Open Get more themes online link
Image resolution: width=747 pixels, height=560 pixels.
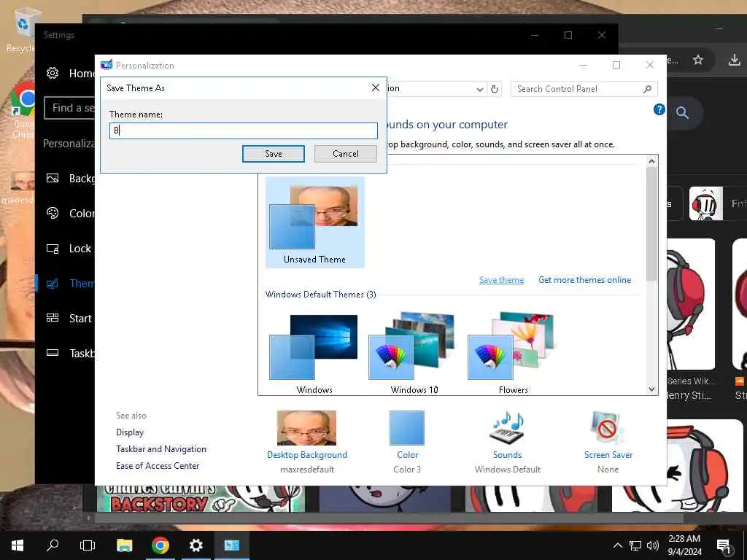click(x=584, y=280)
